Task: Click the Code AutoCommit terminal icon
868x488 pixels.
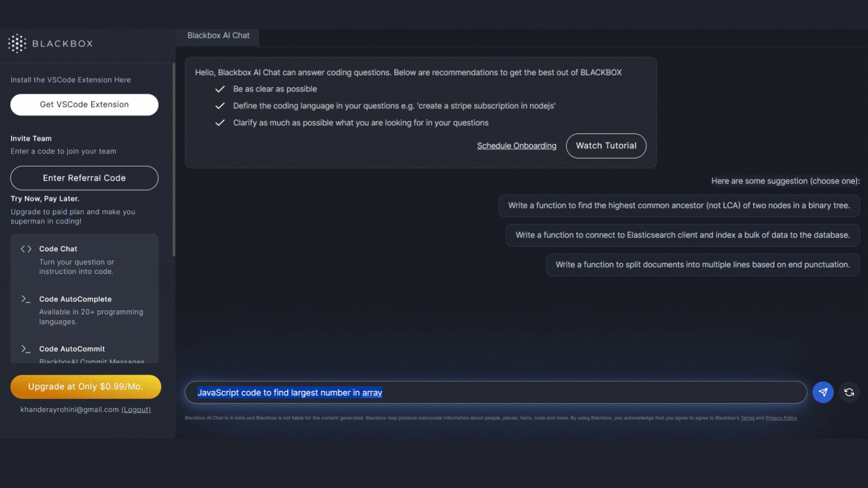Action: [26, 349]
